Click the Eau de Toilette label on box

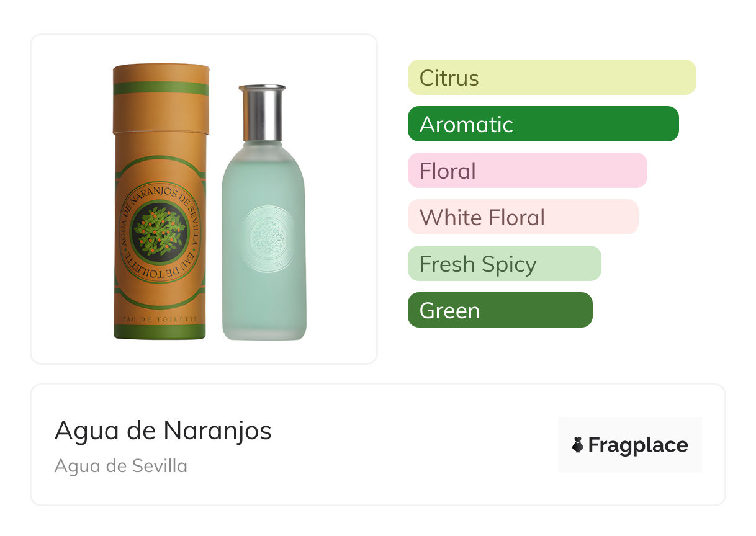(160, 318)
